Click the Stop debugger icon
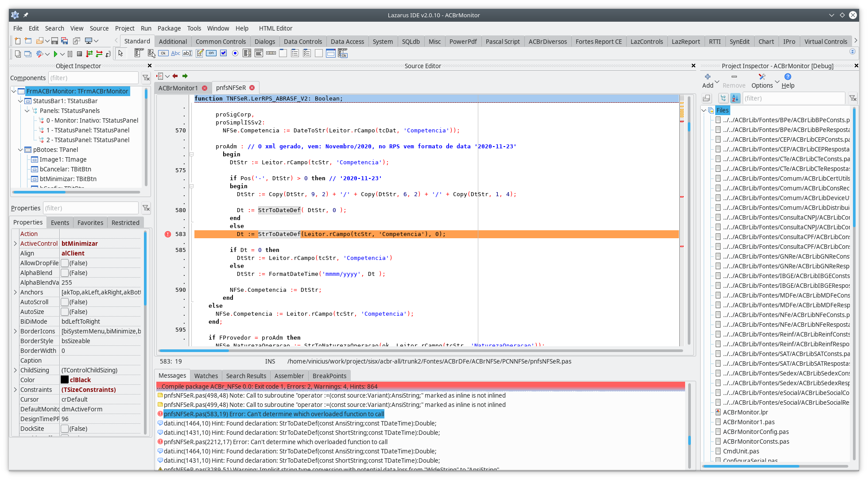The height and width of the screenshot is (480, 868). point(80,54)
